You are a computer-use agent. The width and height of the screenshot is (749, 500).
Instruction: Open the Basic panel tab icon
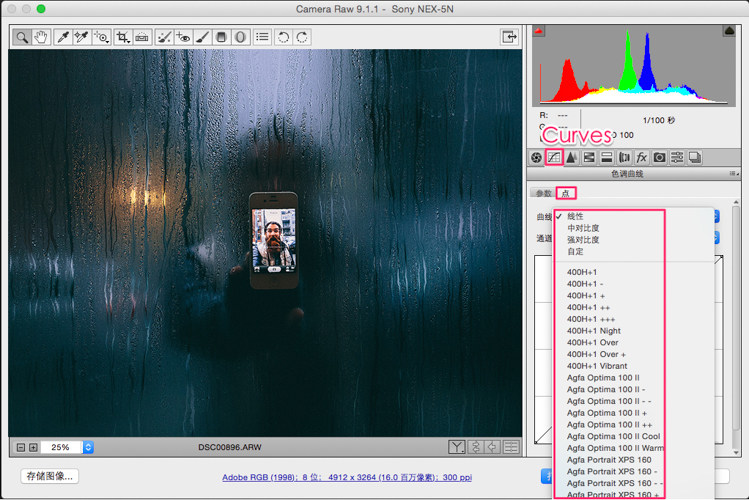click(x=536, y=158)
